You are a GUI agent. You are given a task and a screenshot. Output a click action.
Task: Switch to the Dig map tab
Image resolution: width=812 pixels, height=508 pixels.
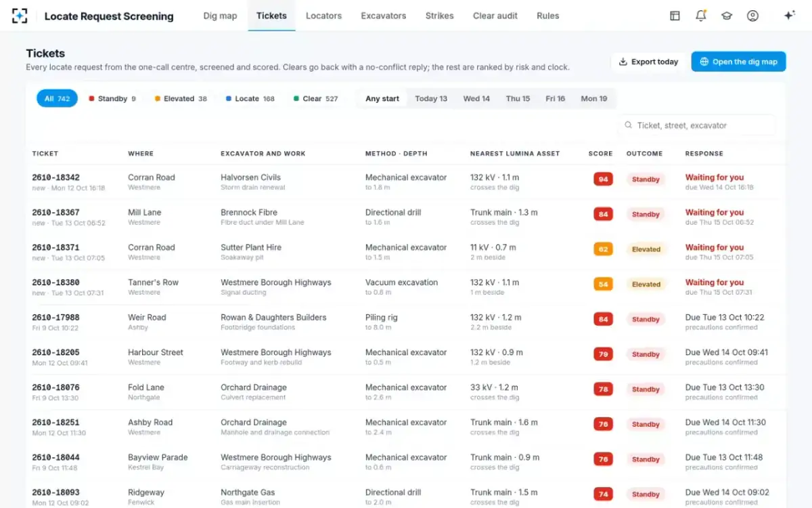point(220,16)
